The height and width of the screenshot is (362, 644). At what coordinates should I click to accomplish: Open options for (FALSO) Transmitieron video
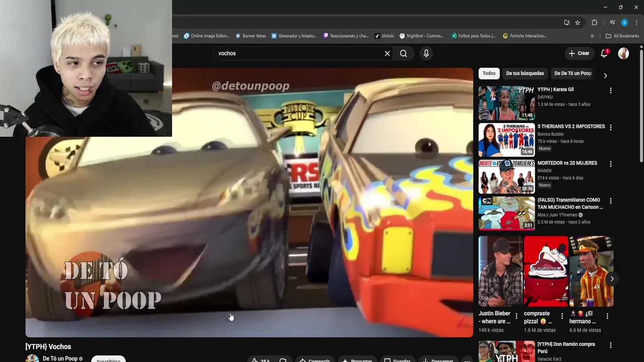tap(611, 201)
